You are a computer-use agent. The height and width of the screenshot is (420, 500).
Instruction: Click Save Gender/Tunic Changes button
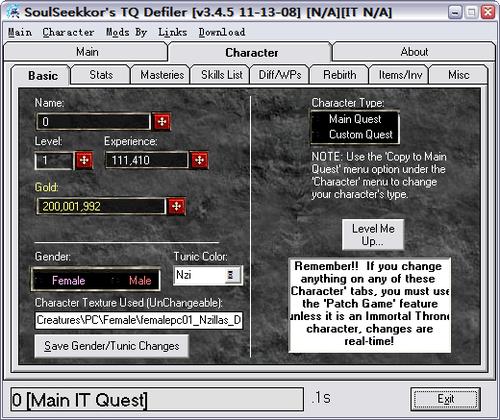(x=112, y=346)
